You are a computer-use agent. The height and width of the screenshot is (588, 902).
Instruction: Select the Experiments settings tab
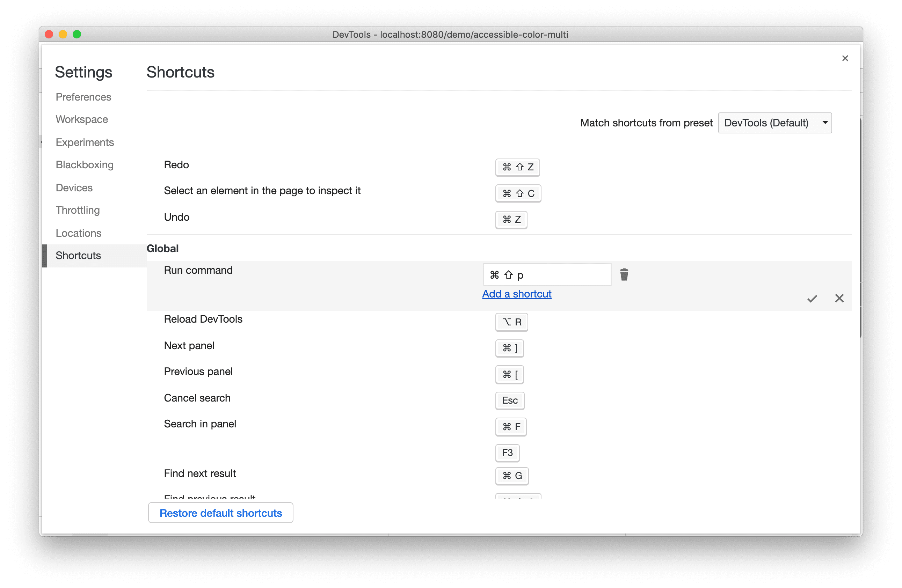click(85, 141)
